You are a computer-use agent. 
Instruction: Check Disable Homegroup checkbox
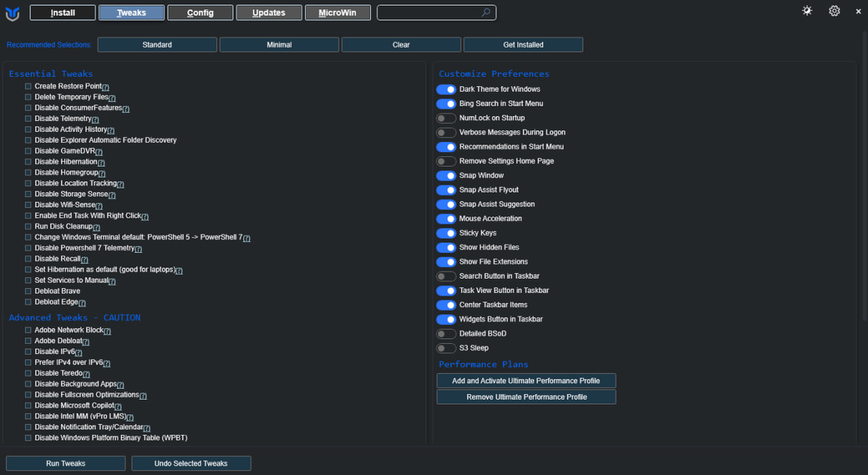[x=28, y=172]
